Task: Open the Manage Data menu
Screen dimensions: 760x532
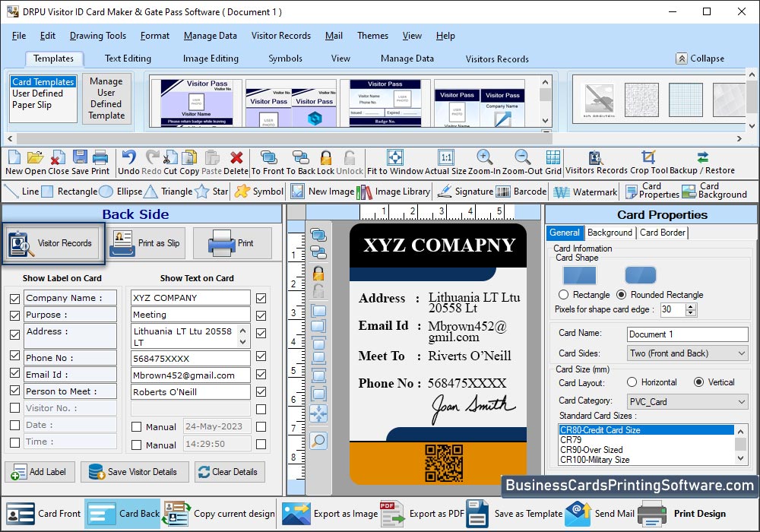Action: 211,36
